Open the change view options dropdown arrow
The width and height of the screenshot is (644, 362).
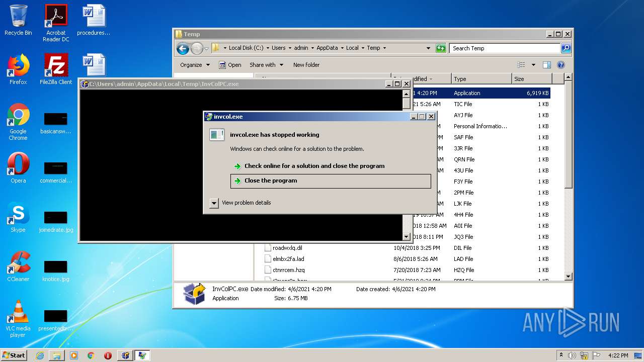533,65
